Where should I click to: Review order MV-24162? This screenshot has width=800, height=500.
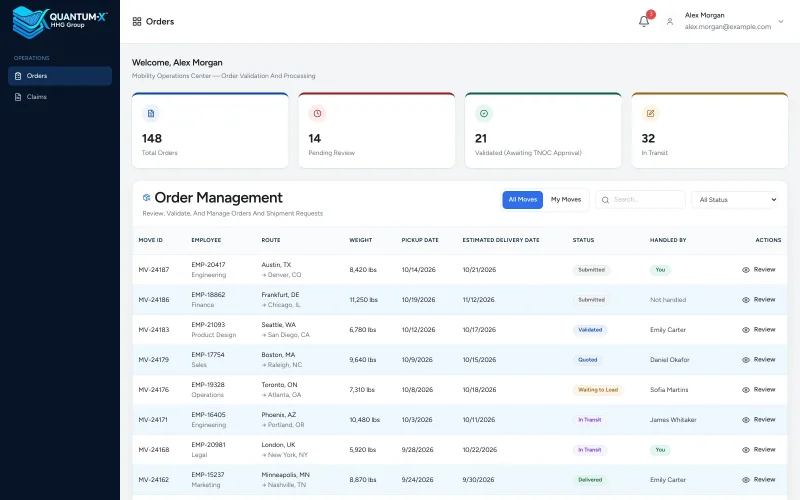coord(759,480)
